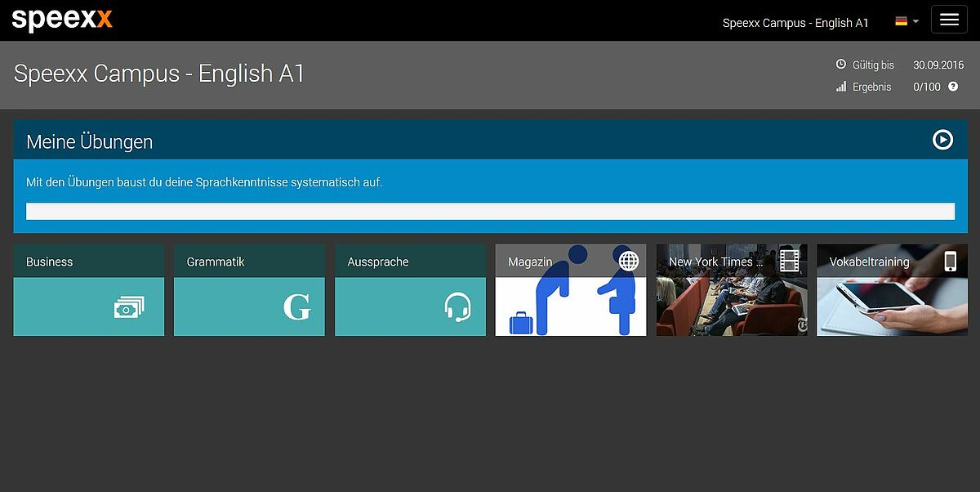Image resolution: width=980 pixels, height=492 pixels.
Task: Click the smartphone icon on Vokabeltraining tile
Action: pyautogui.click(x=950, y=262)
